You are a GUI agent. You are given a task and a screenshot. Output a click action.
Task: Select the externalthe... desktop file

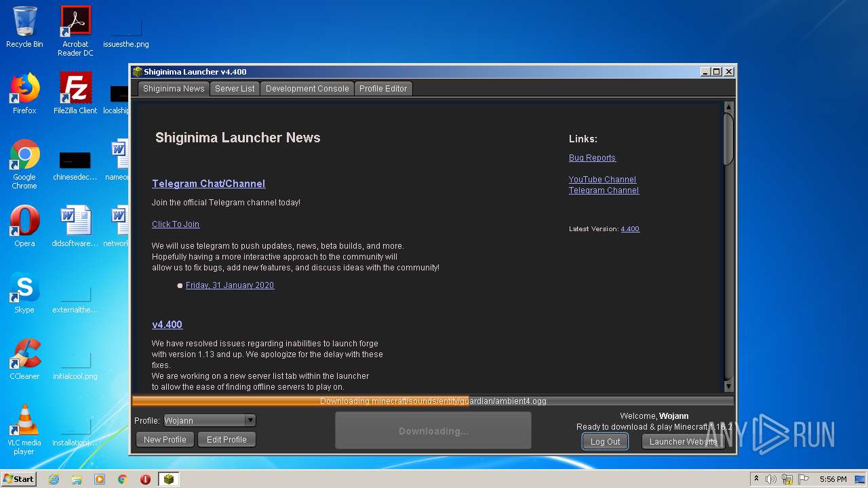point(75,298)
